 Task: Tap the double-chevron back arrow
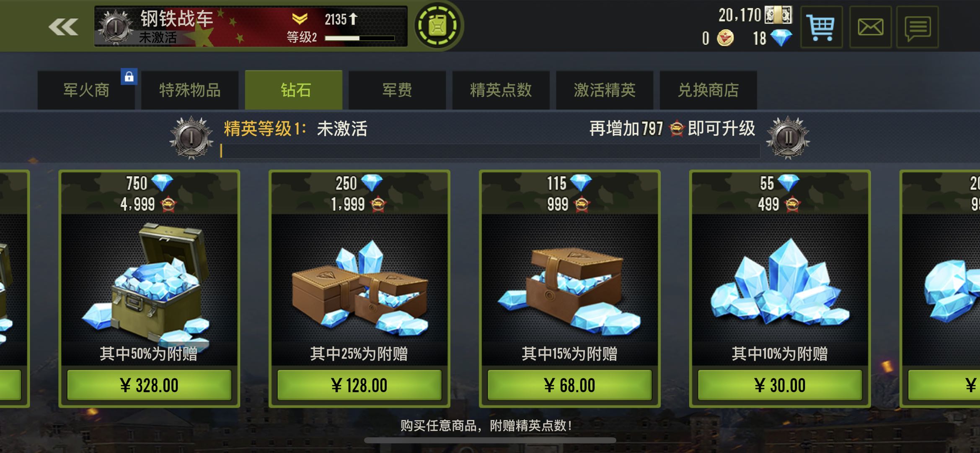63,27
